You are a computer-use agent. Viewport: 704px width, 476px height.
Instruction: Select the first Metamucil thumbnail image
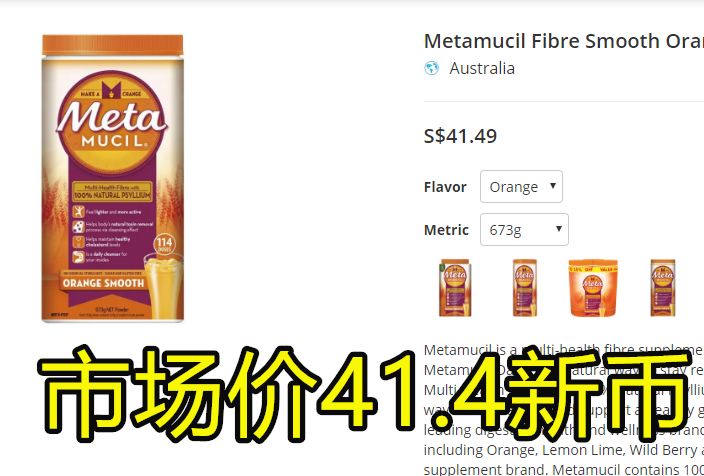click(x=455, y=288)
